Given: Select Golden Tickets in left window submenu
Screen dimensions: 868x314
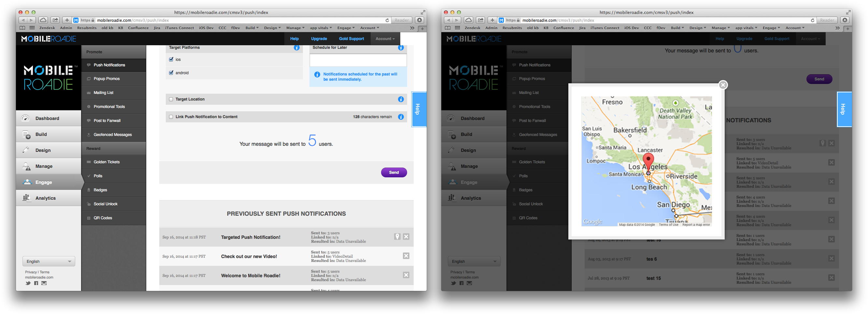Looking at the screenshot, I should pos(114,162).
